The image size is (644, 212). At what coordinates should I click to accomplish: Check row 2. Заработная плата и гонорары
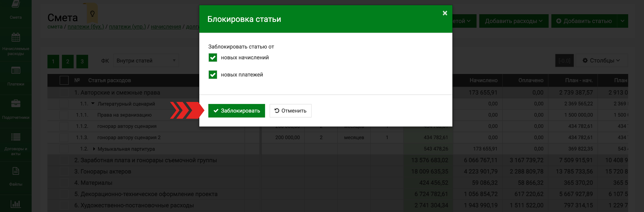64,160
